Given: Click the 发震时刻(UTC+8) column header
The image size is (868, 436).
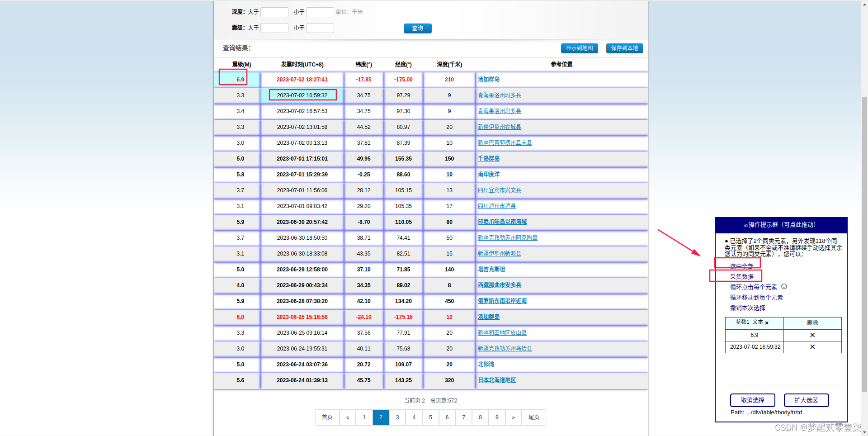Looking at the screenshot, I should coord(302,65).
